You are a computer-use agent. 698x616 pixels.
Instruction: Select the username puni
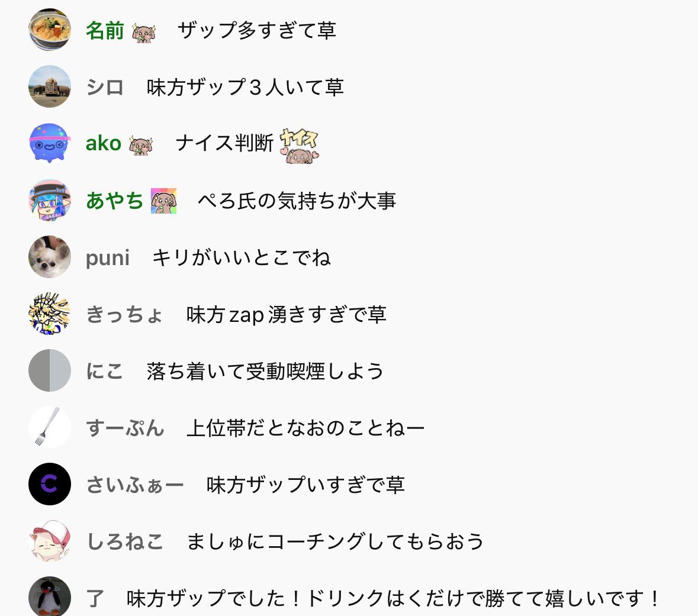pos(108,258)
